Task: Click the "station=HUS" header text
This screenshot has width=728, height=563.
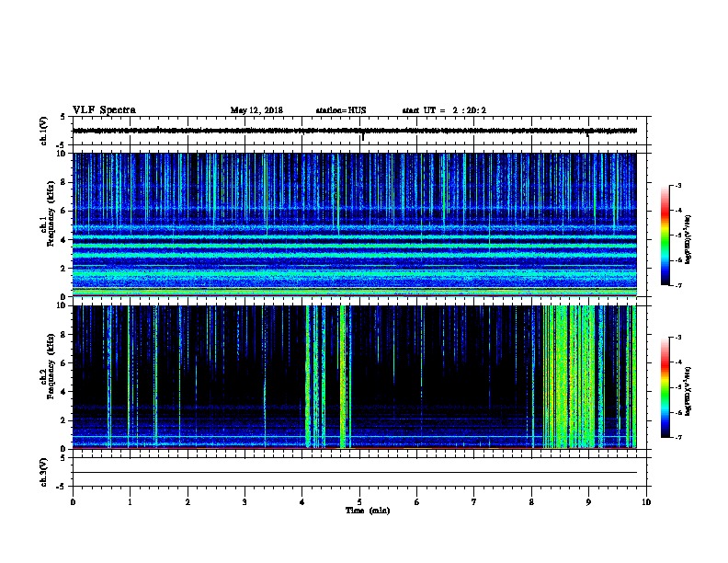Action: (x=341, y=110)
